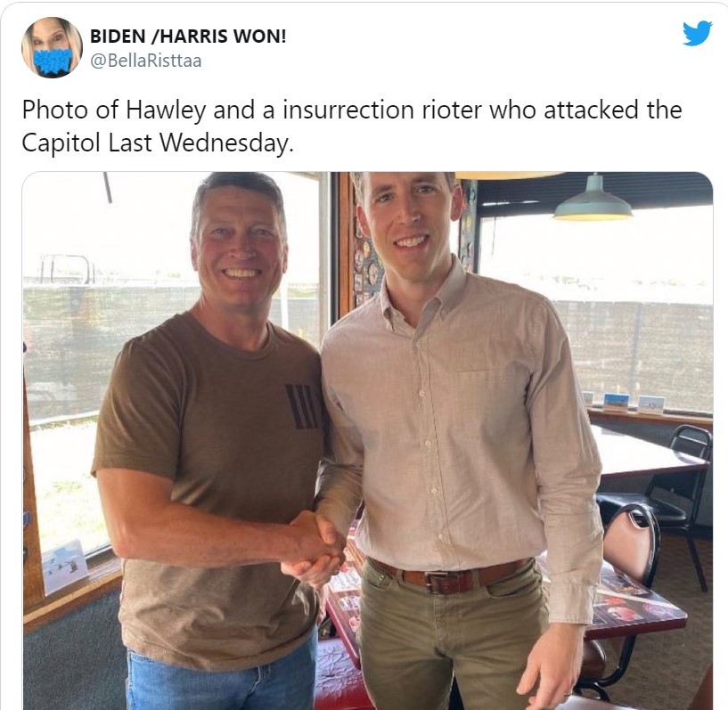The image size is (728, 710).
Task: Open the attached handshake photo
Action: click(367, 440)
